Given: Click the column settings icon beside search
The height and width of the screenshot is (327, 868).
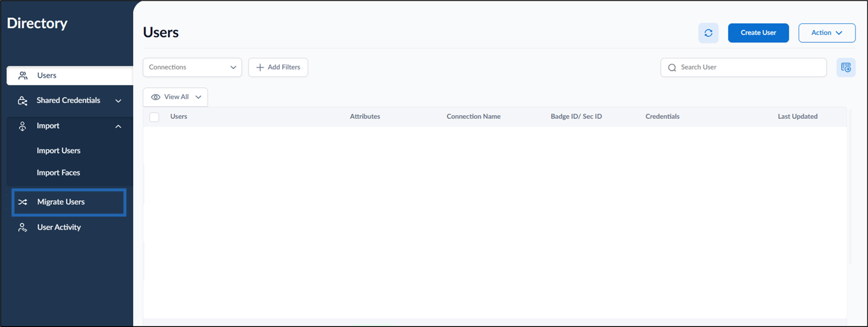Looking at the screenshot, I should 846,68.
